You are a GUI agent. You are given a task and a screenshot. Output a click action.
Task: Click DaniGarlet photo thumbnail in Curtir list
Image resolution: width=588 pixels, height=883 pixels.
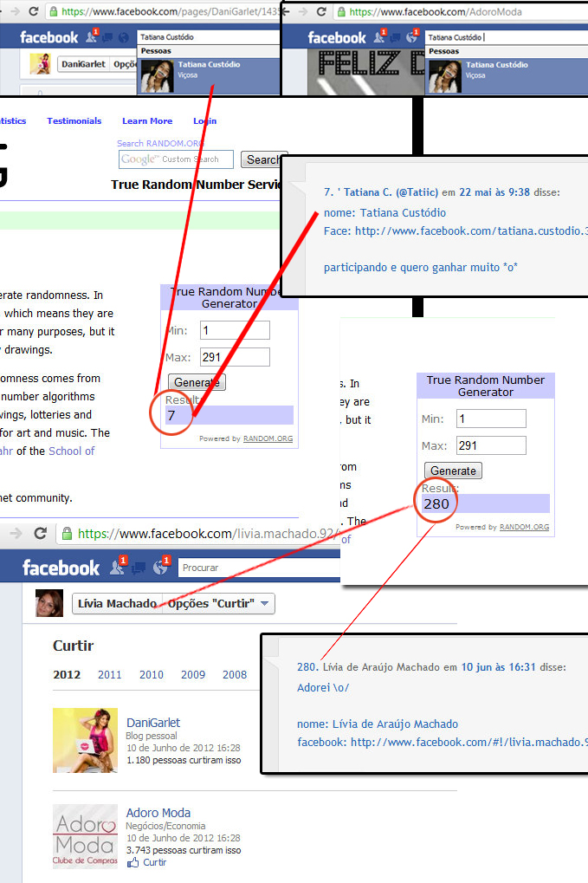[x=85, y=740]
